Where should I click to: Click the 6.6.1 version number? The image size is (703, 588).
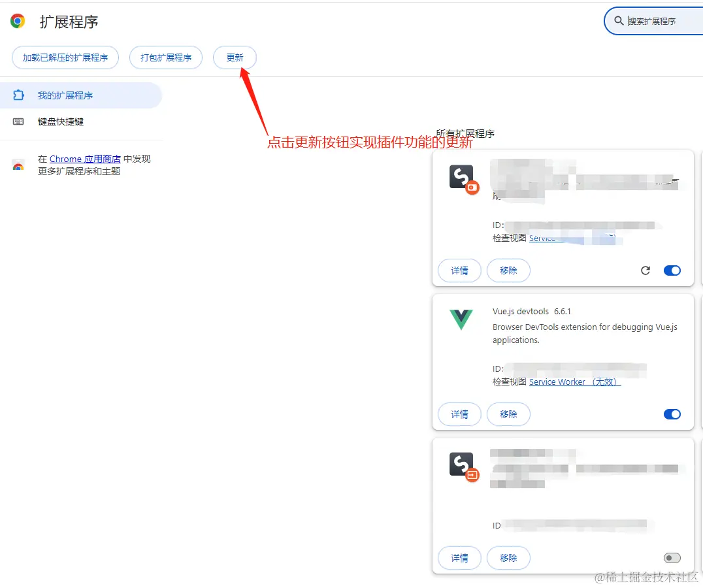pyautogui.click(x=563, y=312)
